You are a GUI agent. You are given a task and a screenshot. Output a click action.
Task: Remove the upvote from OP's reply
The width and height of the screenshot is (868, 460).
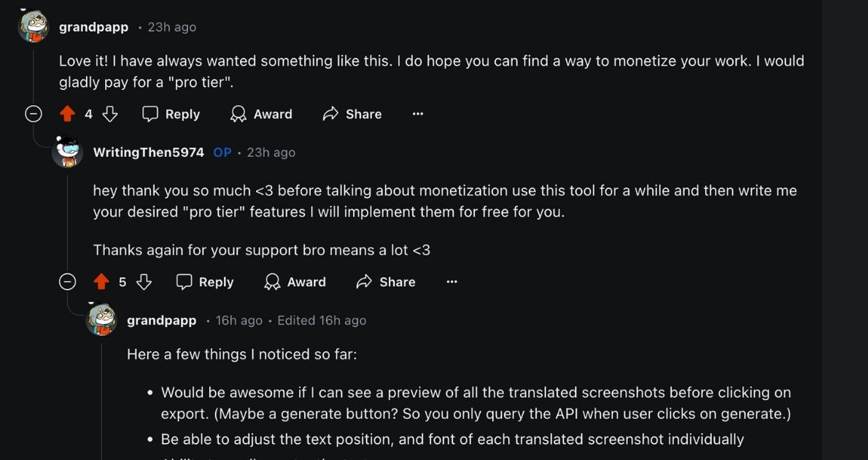coord(102,282)
